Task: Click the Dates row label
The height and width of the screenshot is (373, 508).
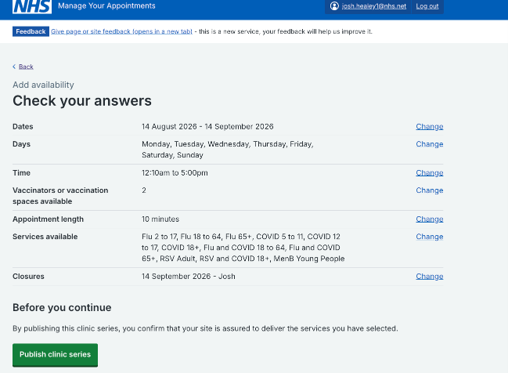Action: click(23, 127)
